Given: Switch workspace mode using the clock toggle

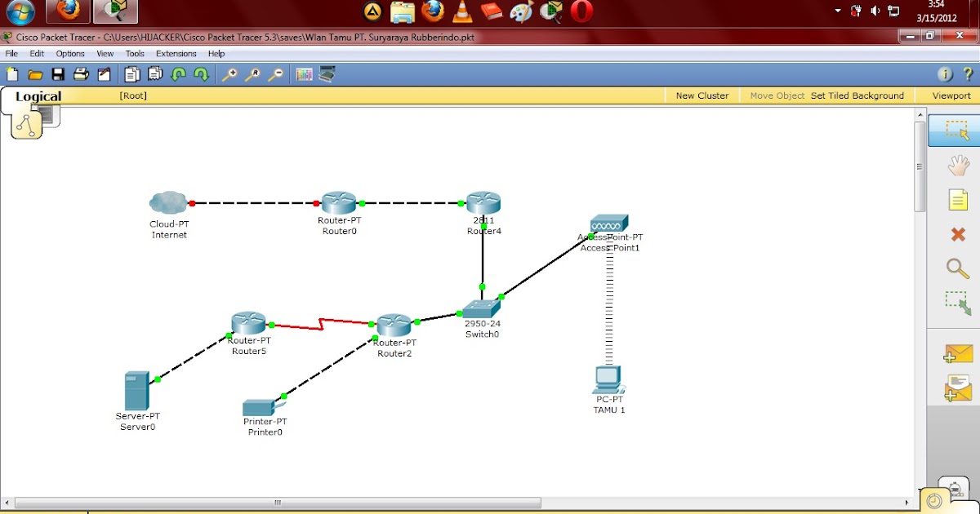Looking at the screenshot, I should [x=936, y=498].
